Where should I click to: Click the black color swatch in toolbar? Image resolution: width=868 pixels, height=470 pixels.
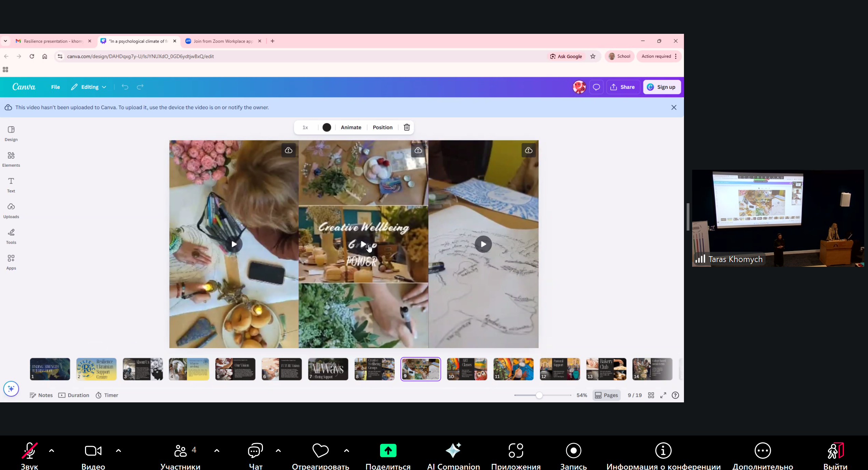326,127
